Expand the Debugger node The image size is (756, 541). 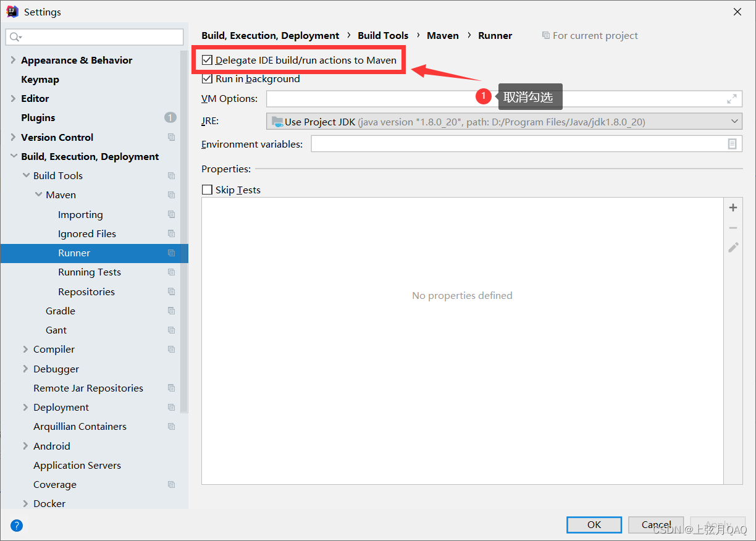point(26,369)
